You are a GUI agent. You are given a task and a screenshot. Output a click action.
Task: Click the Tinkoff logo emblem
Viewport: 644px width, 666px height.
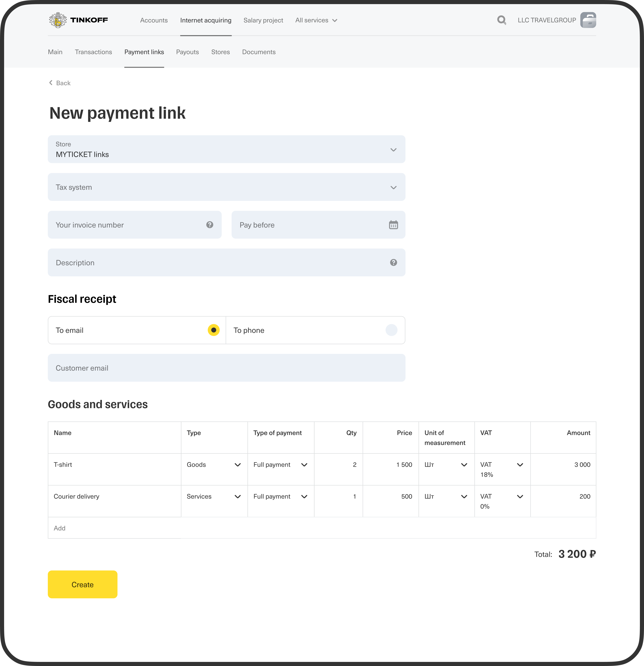click(58, 20)
